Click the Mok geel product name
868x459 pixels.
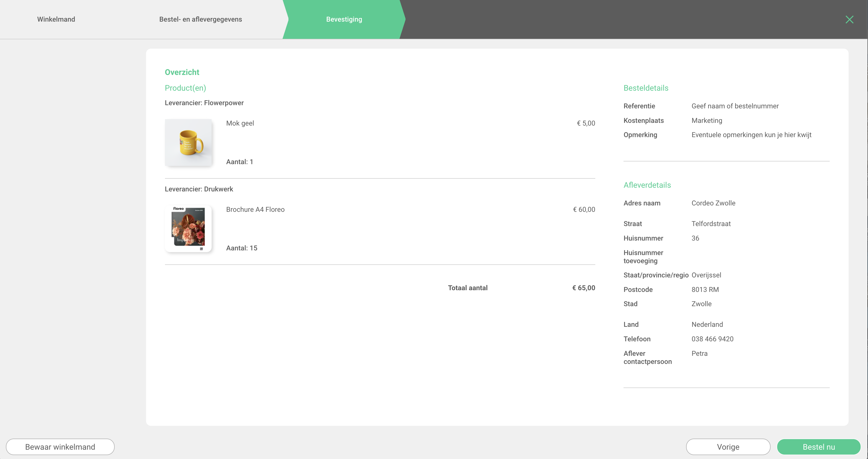click(240, 123)
